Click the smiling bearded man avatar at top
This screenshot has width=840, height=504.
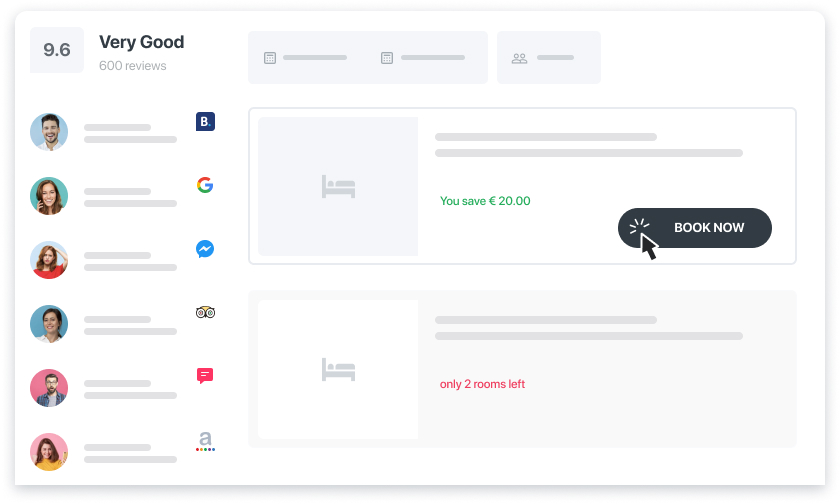(49, 132)
